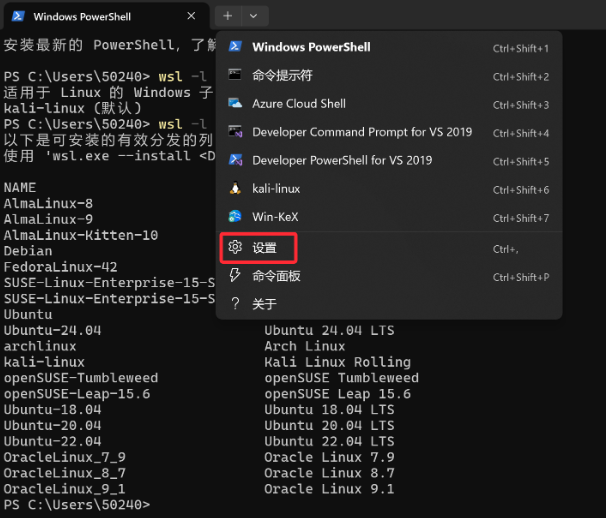The image size is (606, 518).
Task: Open 设置 from the dropdown menu
Action: [389, 248]
